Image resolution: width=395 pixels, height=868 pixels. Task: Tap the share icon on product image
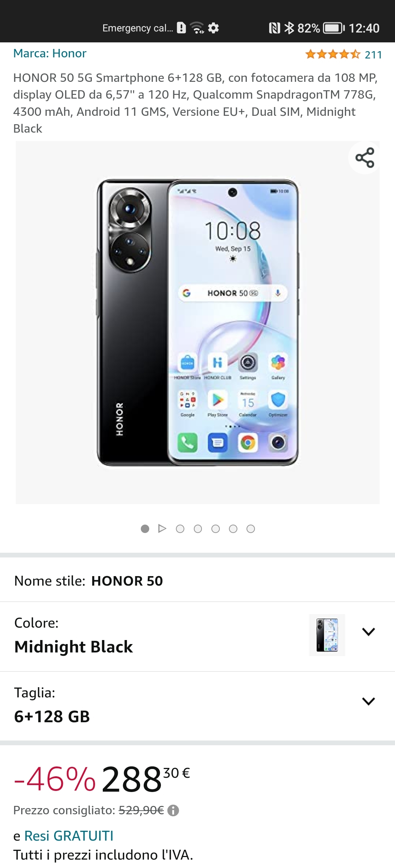coord(365,158)
